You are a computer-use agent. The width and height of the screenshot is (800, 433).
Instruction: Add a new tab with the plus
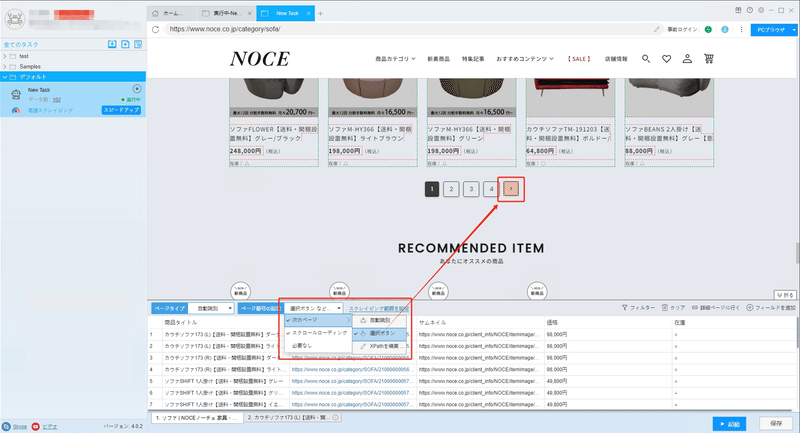coord(320,13)
